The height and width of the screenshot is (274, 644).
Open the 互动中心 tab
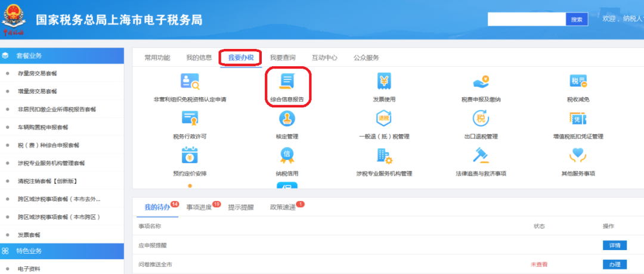[324, 57]
